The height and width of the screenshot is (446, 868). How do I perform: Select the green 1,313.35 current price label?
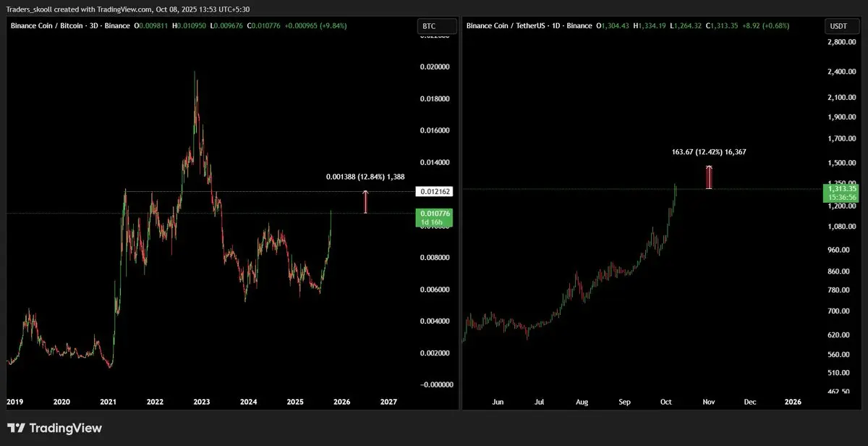tap(842, 193)
